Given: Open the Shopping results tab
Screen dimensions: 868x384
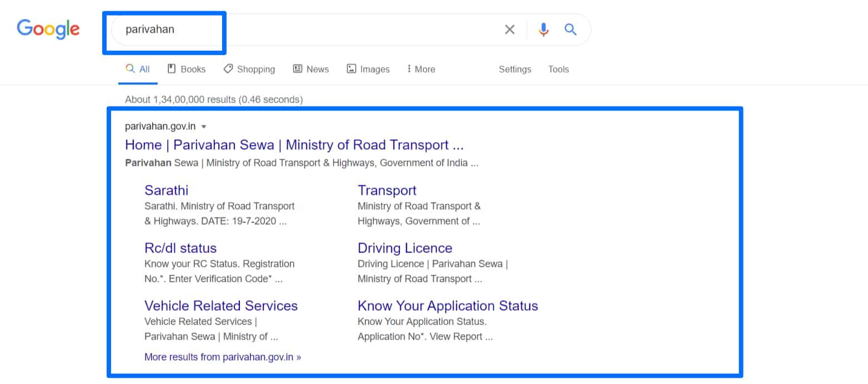Looking at the screenshot, I should tap(249, 69).
